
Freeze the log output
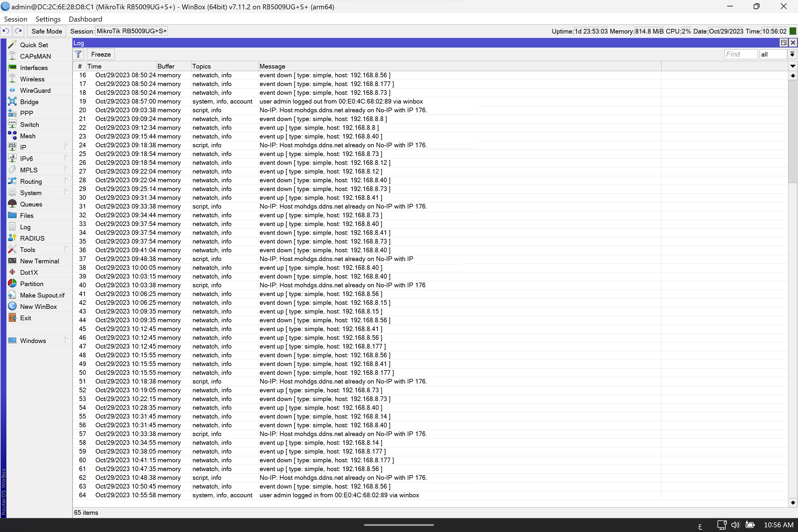tap(100, 54)
